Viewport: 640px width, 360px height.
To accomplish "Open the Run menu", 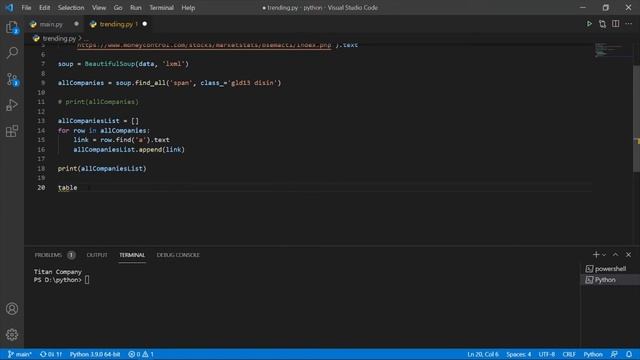I will [136, 7].
